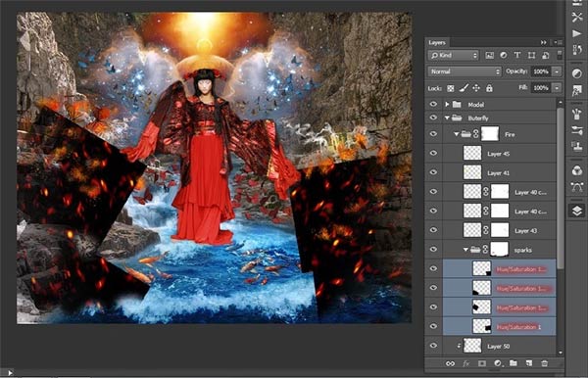This screenshot has width=588, height=378.
Task: Toggle visibility of Layer 45
Action: (433, 153)
